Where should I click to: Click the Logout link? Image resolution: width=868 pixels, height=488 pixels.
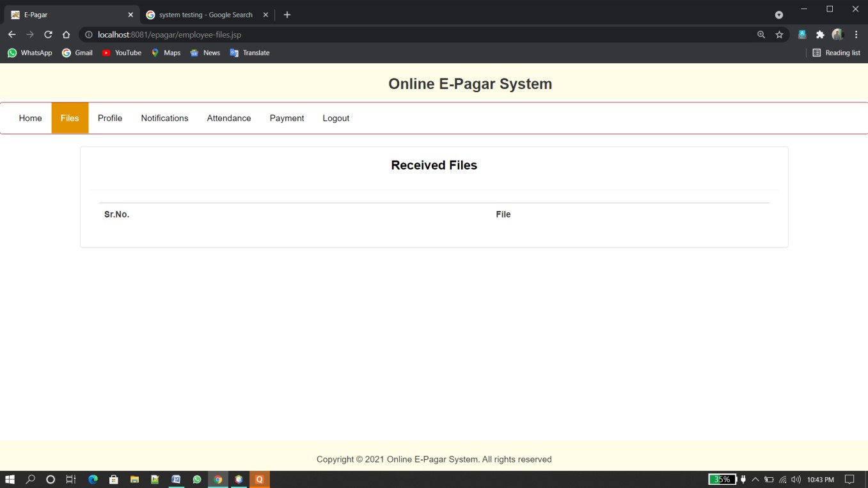[x=336, y=118]
